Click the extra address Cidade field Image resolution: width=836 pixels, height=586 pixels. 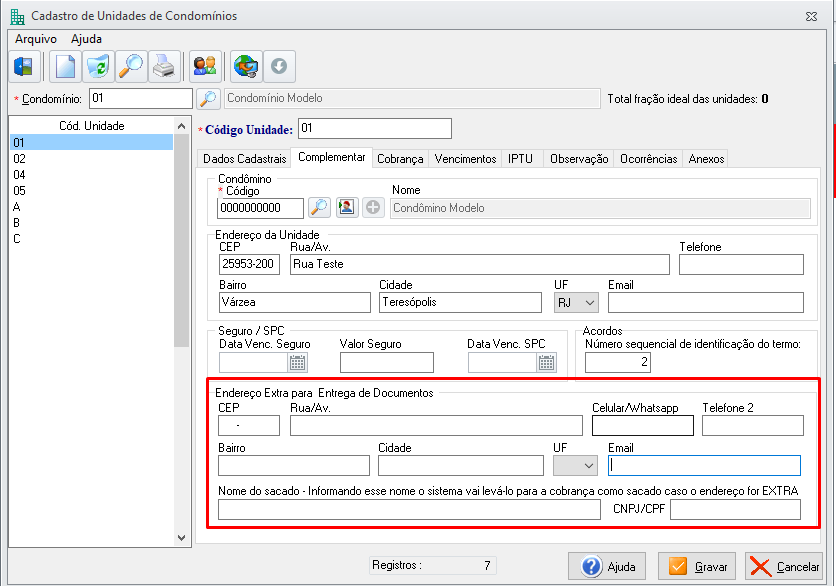point(461,465)
